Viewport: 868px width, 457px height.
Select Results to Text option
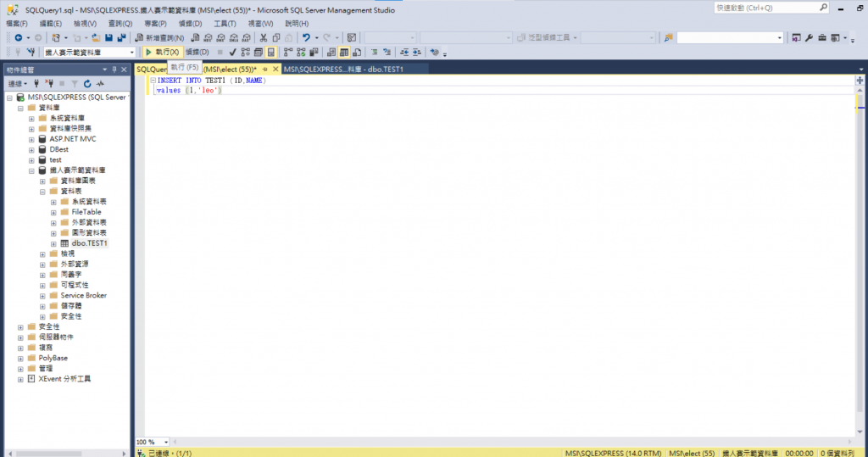(x=331, y=52)
